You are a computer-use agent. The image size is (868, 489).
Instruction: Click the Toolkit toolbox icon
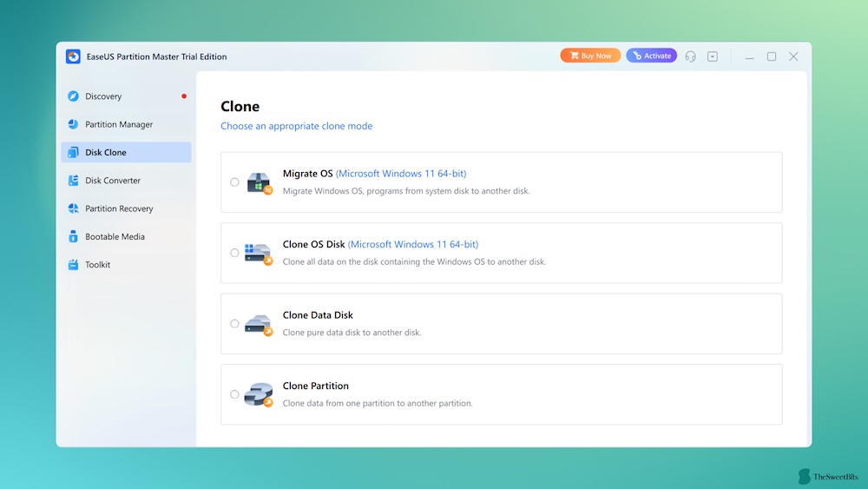point(73,265)
